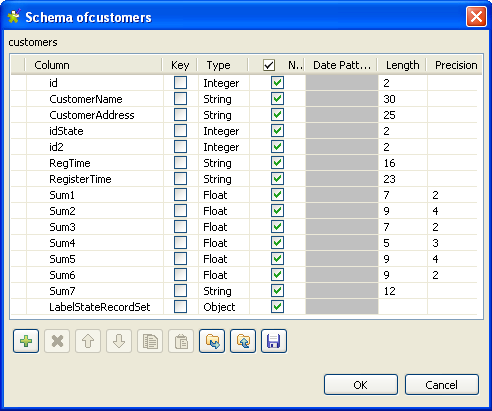Uncheck nullable box for id row
Screen dimensions: 492x411
(277, 83)
